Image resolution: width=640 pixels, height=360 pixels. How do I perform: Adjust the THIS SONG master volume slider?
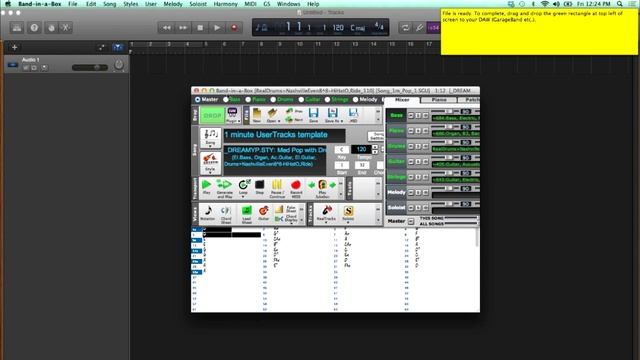tap(461, 219)
